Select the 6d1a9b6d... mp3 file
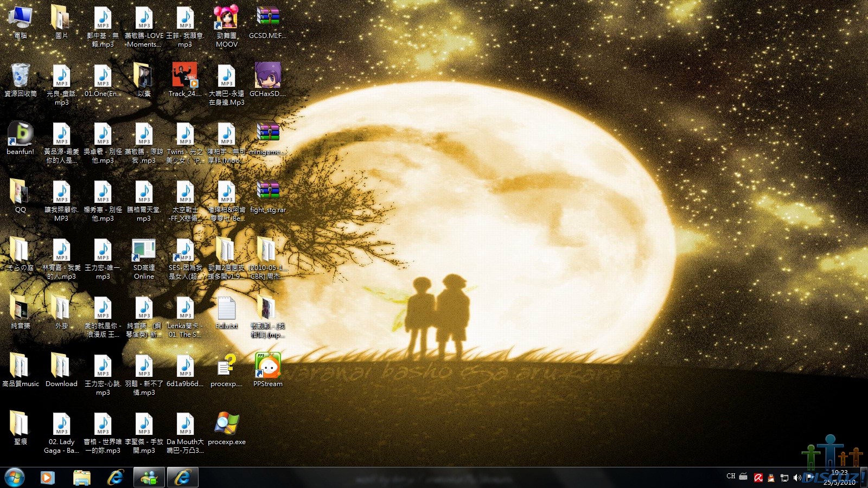This screenshot has height=488, width=868. (186, 371)
